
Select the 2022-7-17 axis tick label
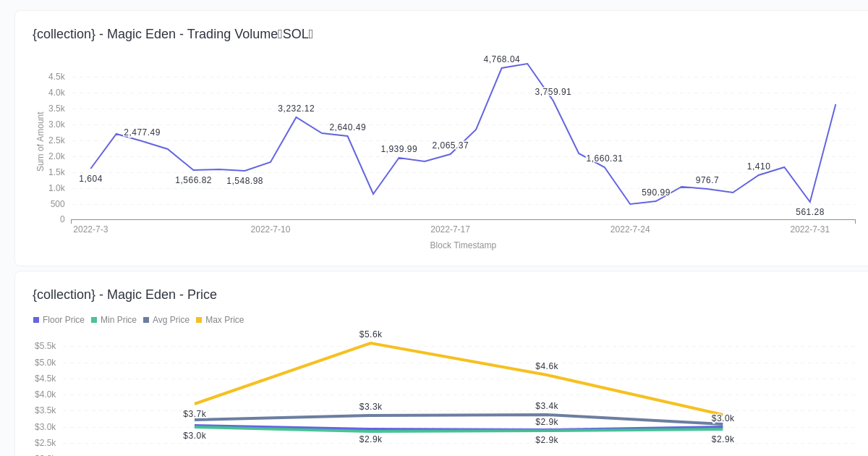click(x=450, y=229)
